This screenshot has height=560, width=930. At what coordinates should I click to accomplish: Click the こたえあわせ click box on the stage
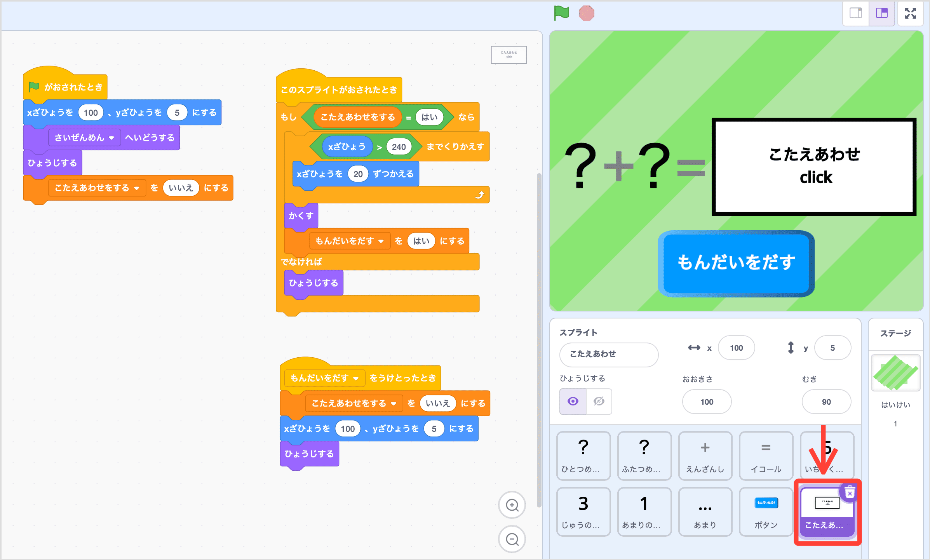[815, 166]
